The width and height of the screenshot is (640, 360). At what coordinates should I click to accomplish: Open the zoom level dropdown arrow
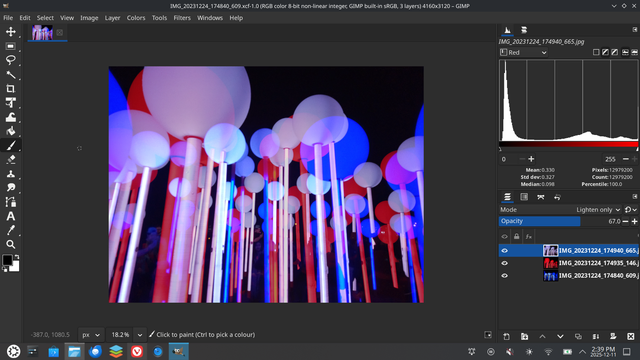140,335
